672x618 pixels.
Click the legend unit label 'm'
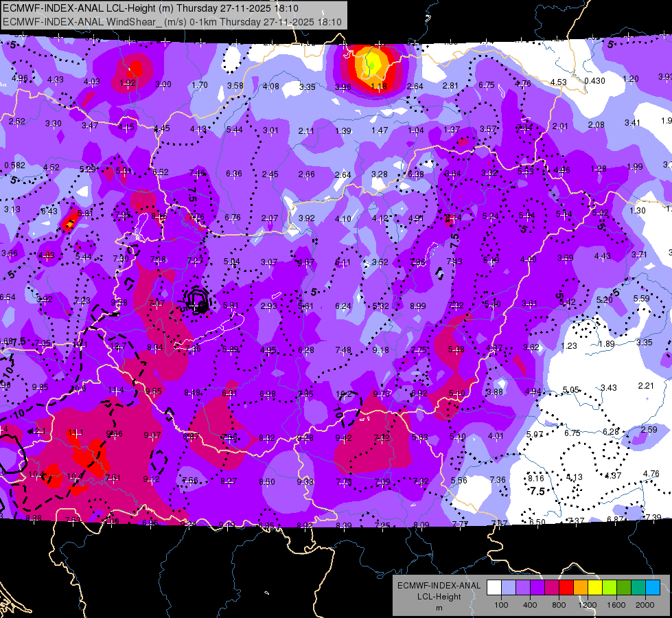pos(439,608)
